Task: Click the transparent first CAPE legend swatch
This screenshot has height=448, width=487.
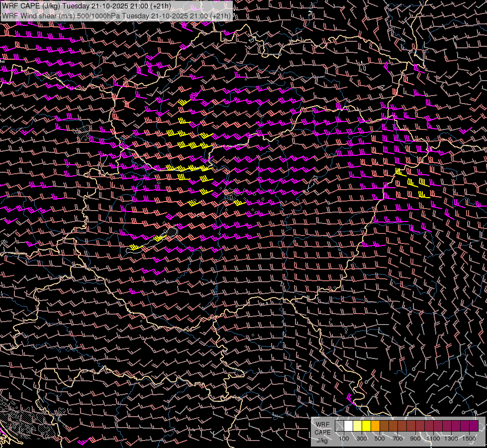Action: (x=339, y=426)
